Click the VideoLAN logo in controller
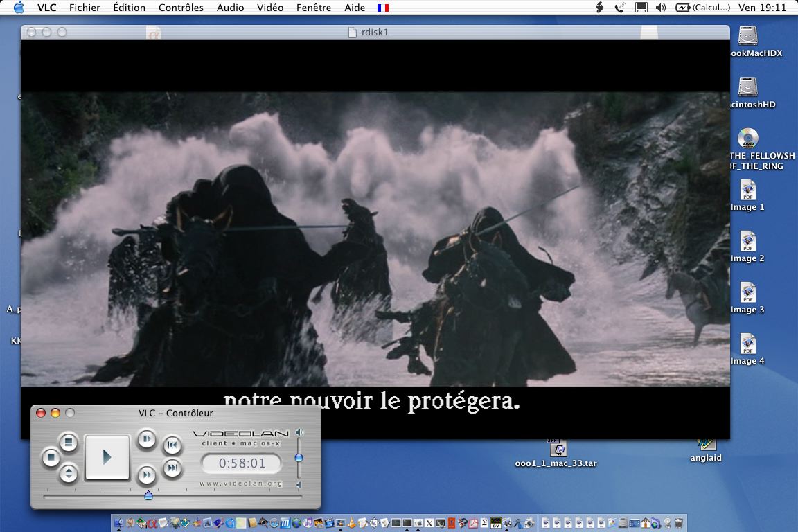The width and height of the screenshot is (798, 532). pyautogui.click(x=241, y=434)
